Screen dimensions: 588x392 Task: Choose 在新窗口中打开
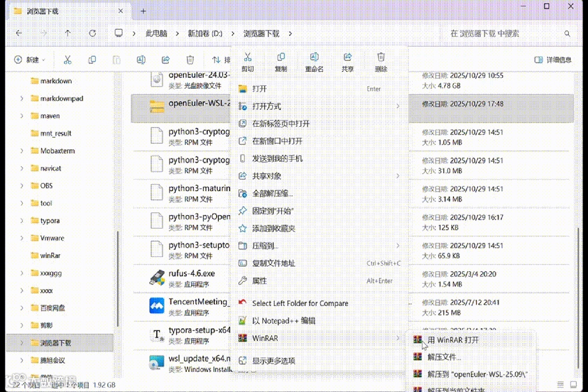[x=320, y=141]
